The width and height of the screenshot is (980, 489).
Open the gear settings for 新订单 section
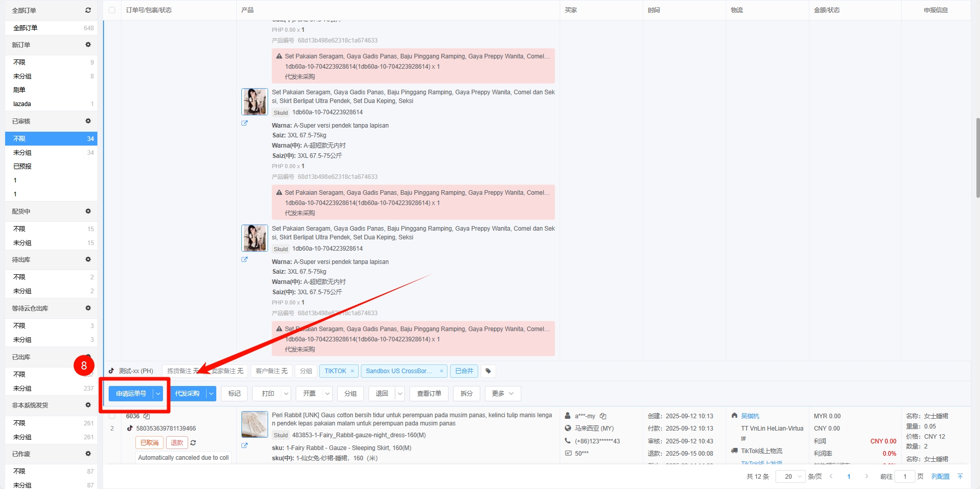88,45
